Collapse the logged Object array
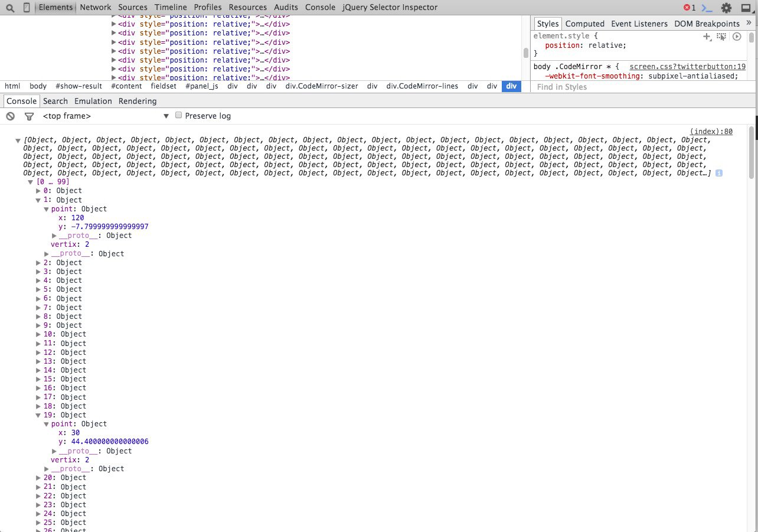 [x=18, y=141]
